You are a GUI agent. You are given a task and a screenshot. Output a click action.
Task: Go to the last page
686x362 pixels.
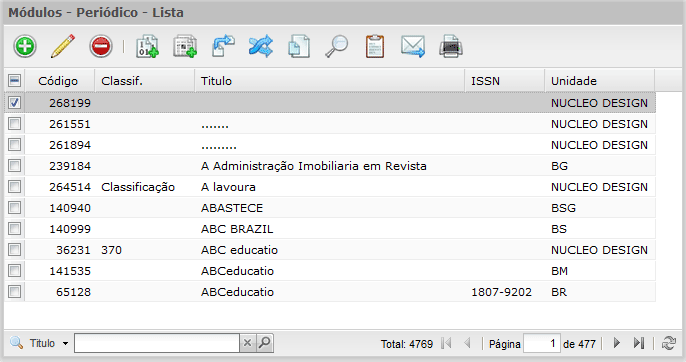(x=639, y=343)
